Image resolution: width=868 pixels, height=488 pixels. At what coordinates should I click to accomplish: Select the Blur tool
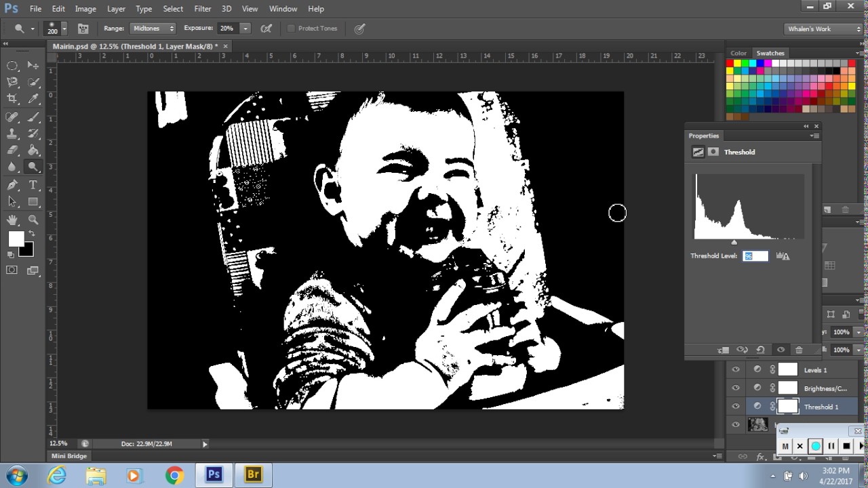point(12,167)
